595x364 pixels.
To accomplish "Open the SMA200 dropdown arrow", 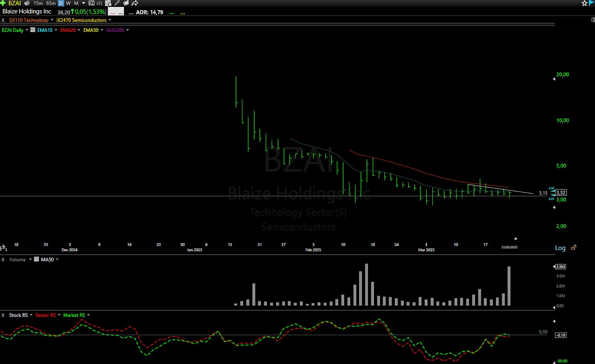I will click(127, 30).
